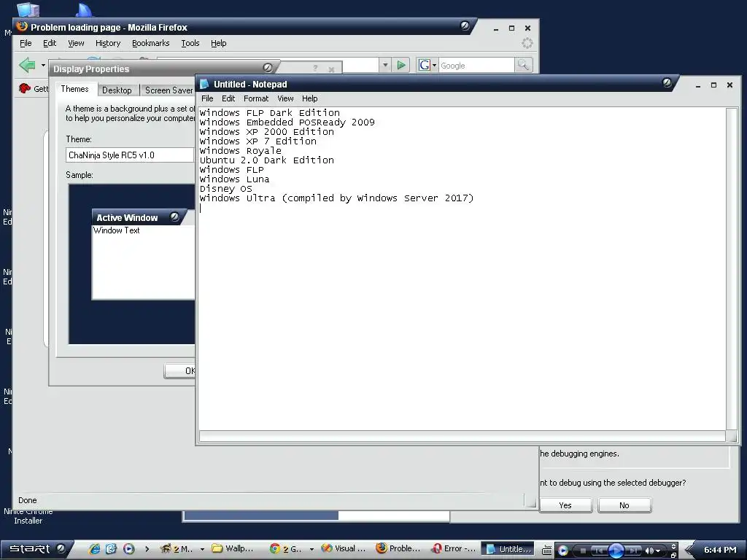The width and height of the screenshot is (747, 560).
Task: Click the 'Windows Royale' line in Notepad
Action: (x=241, y=151)
